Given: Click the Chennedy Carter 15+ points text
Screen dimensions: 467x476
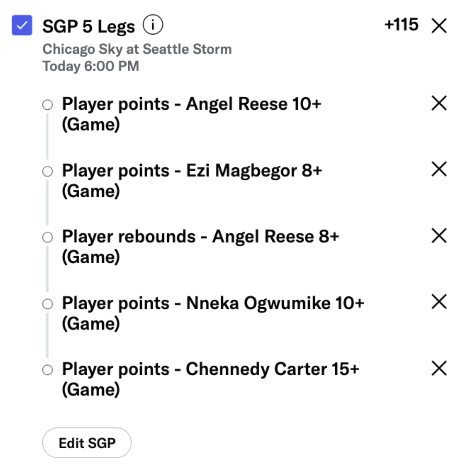Looking at the screenshot, I should [210, 369].
